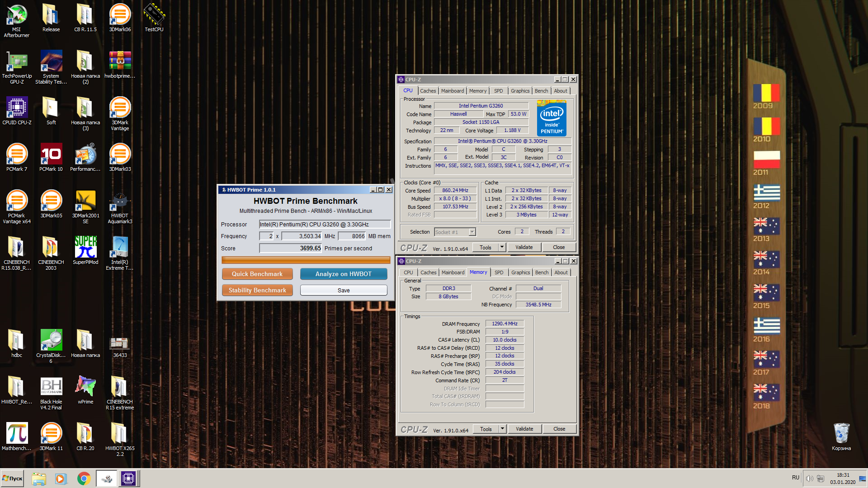Open Recycle Bin (Корзина) icon
Viewport: 868px width, 488px height.
pos(841,436)
